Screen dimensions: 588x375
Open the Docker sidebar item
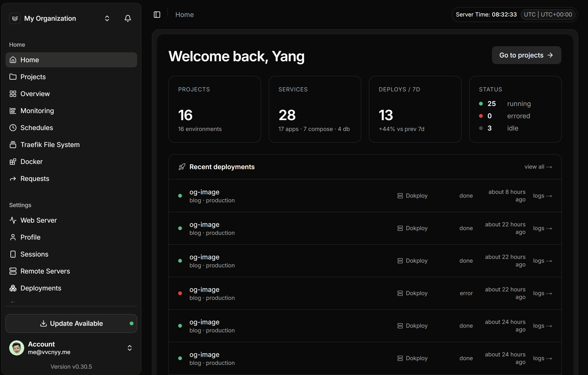[x=71, y=162]
